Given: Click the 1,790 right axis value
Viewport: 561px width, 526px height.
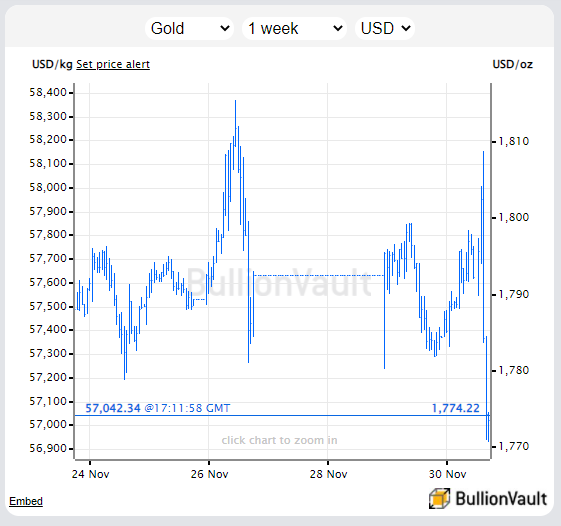Looking at the screenshot, I should [513, 294].
